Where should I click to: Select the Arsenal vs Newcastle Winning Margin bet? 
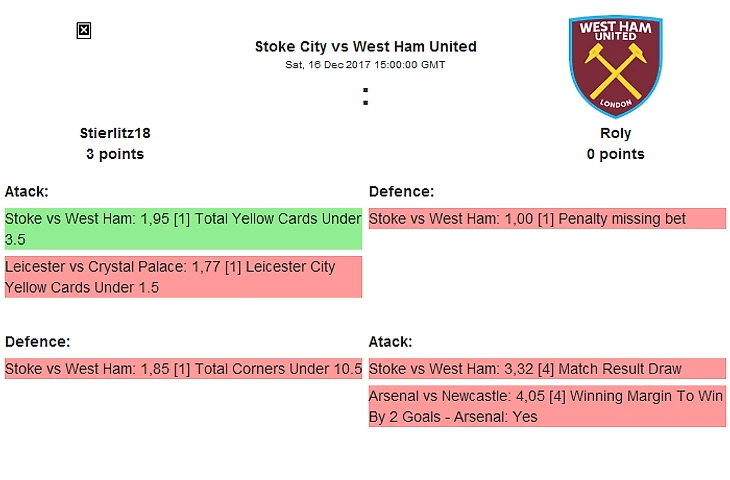[x=547, y=407]
